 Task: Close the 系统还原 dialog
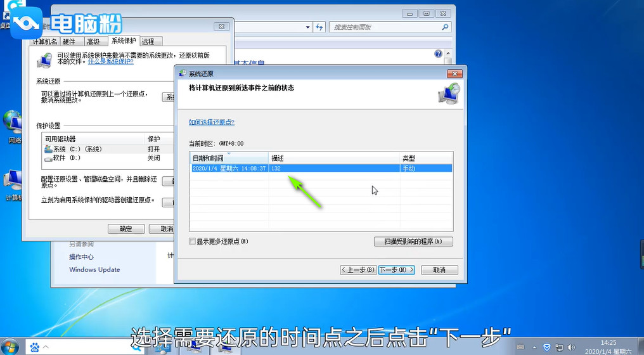[x=454, y=74]
